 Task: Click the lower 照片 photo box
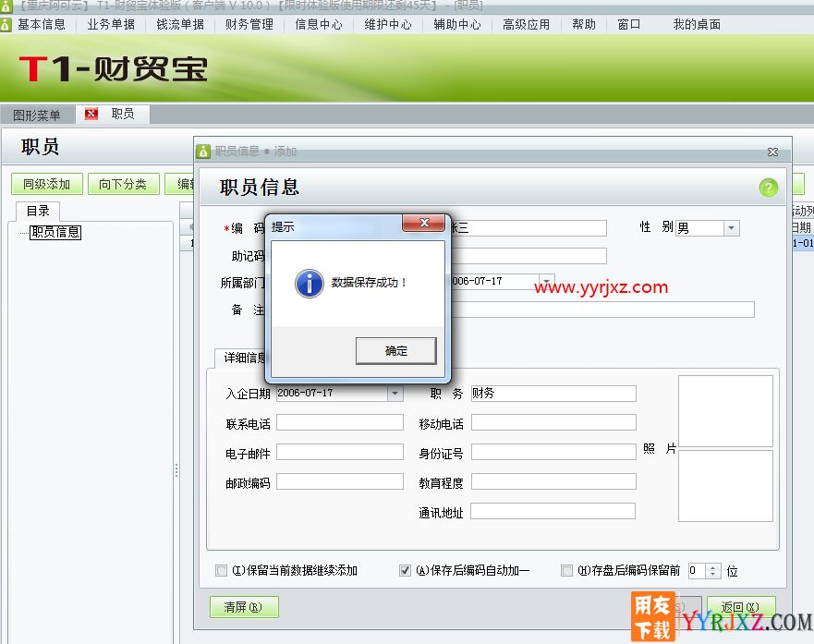click(x=725, y=486)
